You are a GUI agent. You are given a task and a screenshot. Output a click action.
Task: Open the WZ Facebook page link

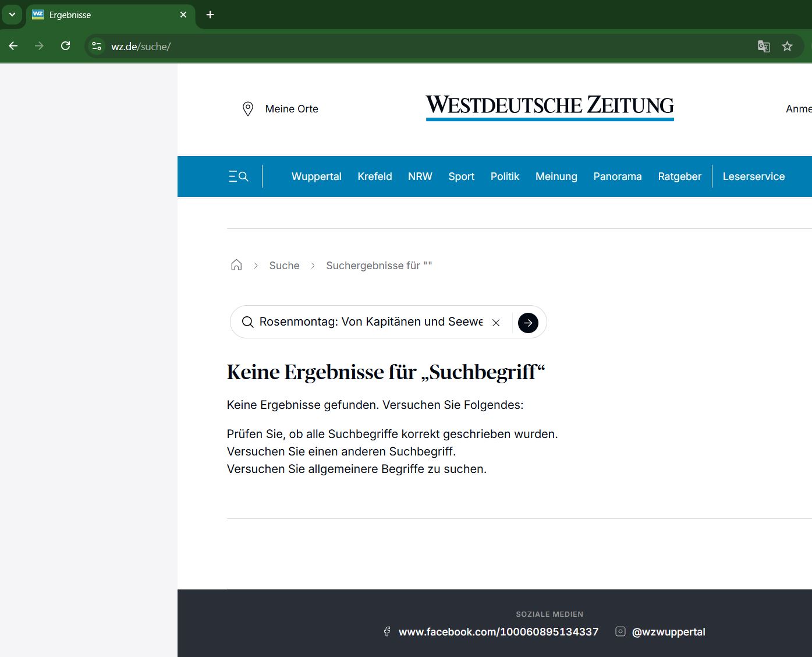click(x=498, y=632)
